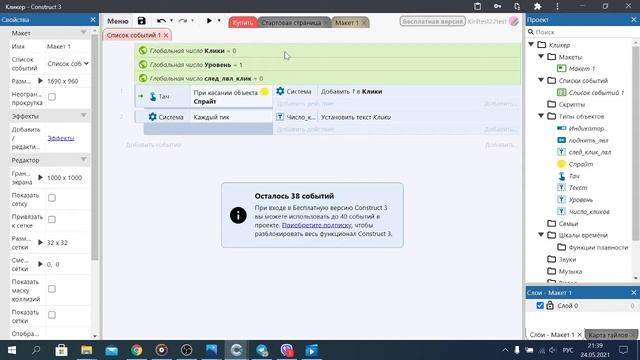Click Добавить событие link
The image size is (640, 360).
153,145
